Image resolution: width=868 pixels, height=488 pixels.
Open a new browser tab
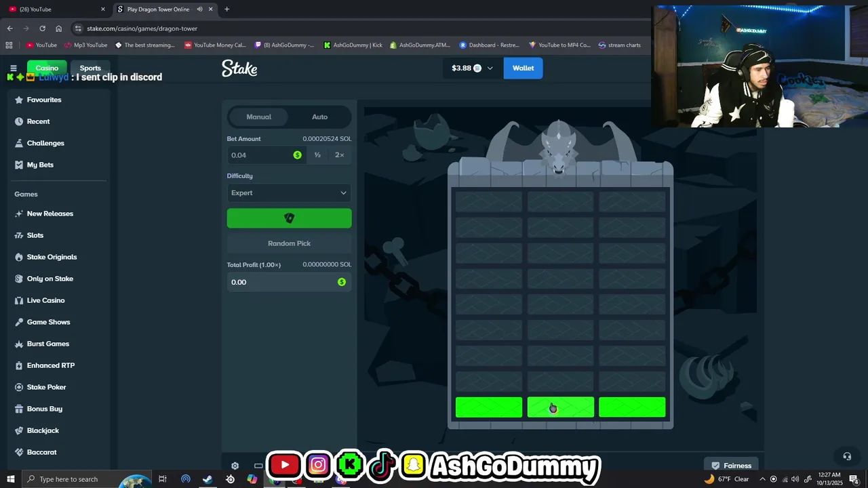226,9
